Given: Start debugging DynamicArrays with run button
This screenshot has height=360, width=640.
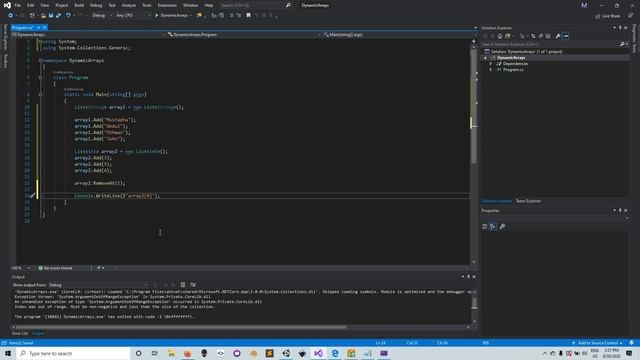Looking at the screenshot, I should point(172,16).
